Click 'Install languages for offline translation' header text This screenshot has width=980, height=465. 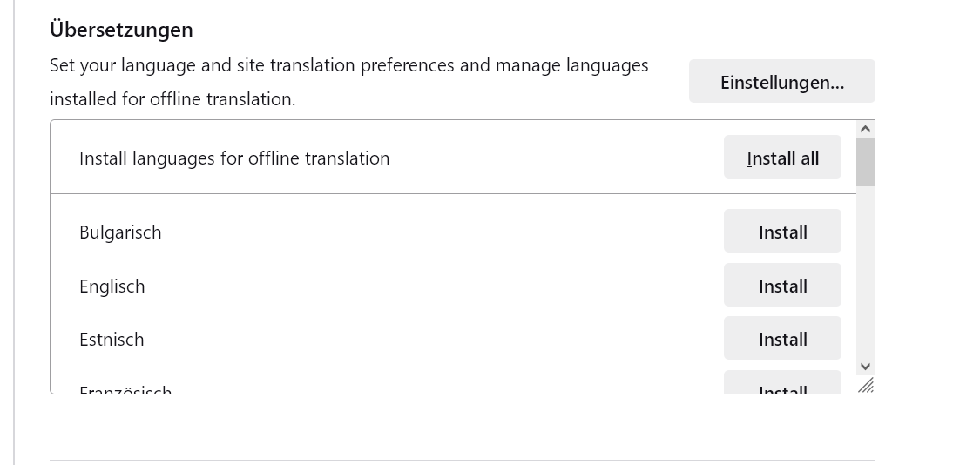(234, 158)
